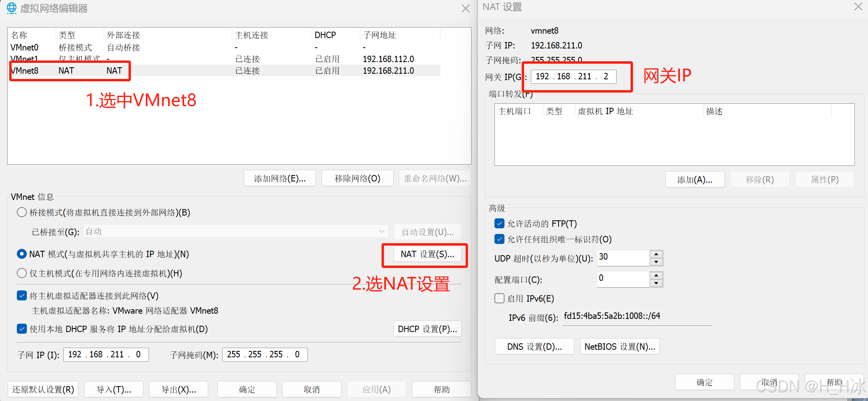Toggle 允许任何组织唯一标识符 checkbox
This screenshot has height=401, width=868.
click(x=499, y=239)
